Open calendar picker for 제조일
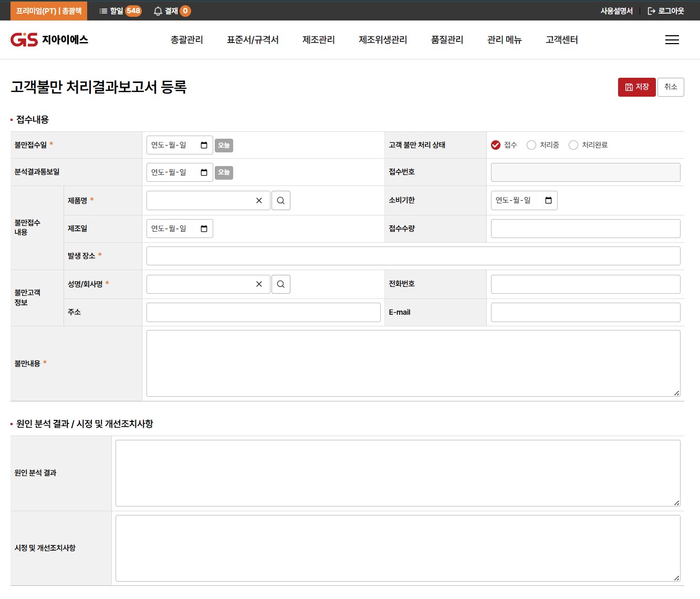 (x=204, y=229)
